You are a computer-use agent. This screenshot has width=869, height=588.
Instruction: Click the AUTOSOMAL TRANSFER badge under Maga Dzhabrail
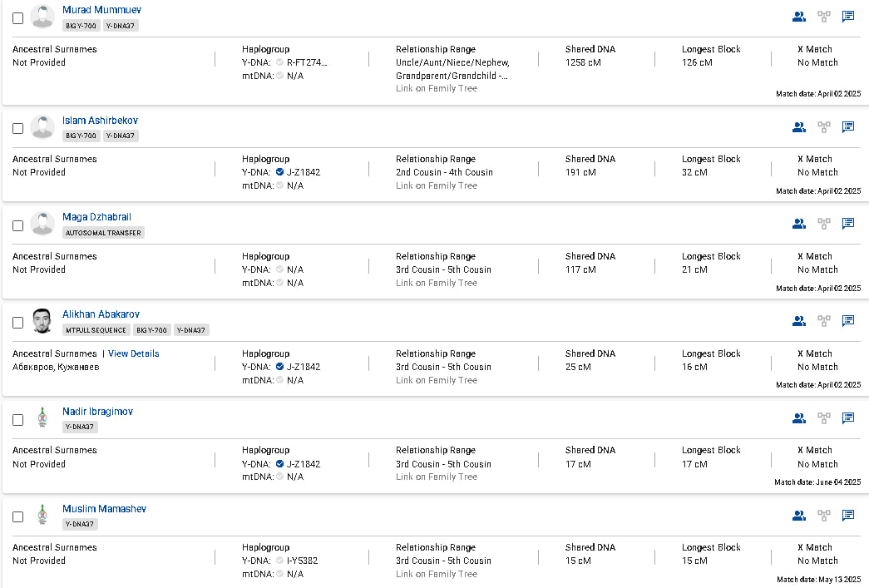(x=104, y=233)
